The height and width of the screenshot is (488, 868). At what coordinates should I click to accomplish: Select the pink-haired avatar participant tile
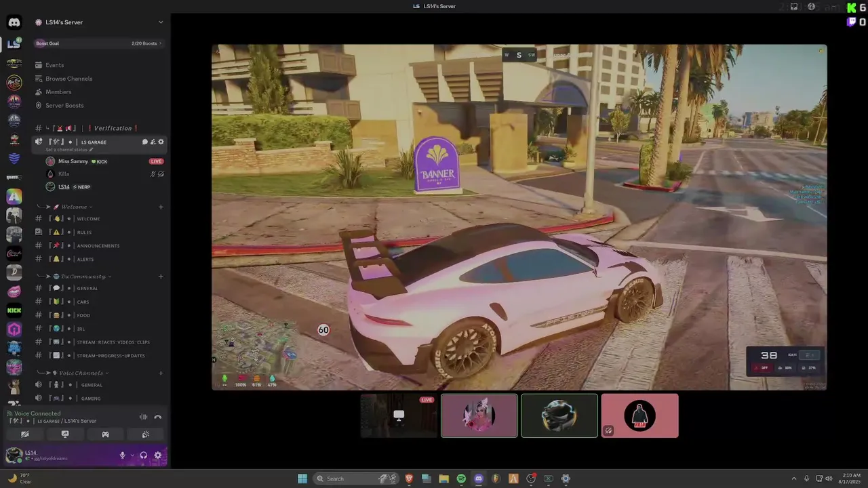479,415
